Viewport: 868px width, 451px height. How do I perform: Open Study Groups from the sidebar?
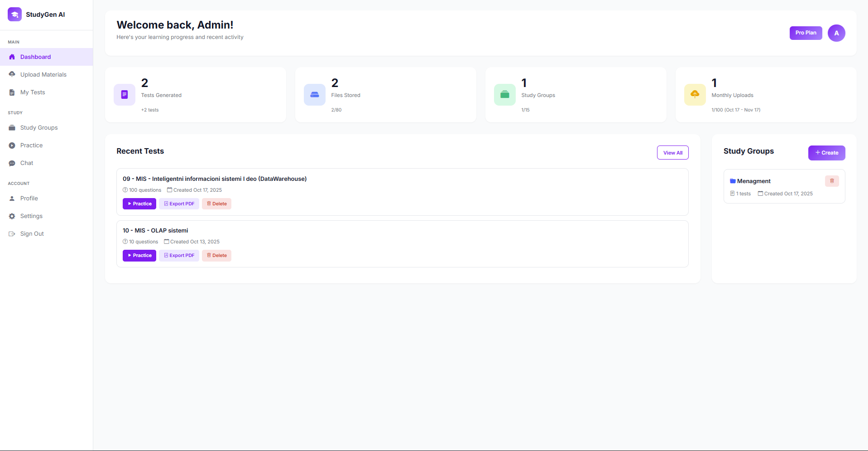[x=39, y=127]
